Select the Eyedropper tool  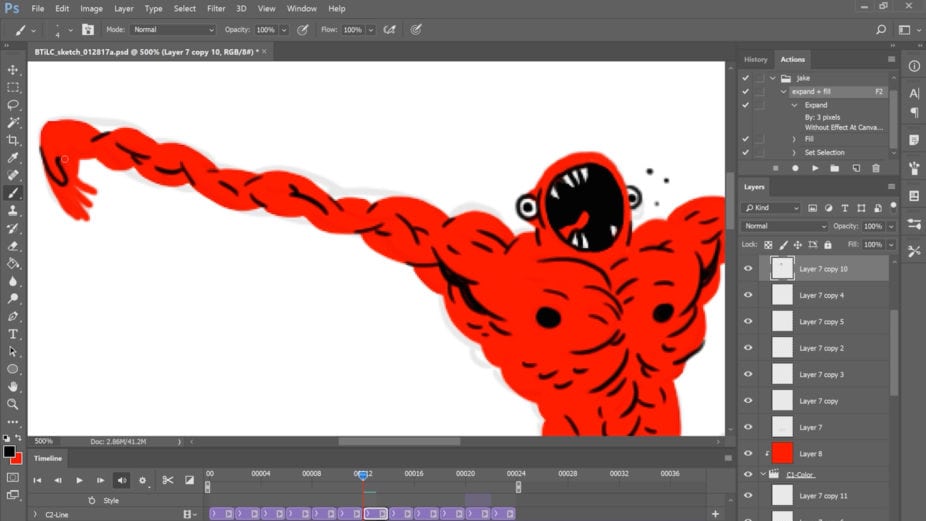point(12,158)
